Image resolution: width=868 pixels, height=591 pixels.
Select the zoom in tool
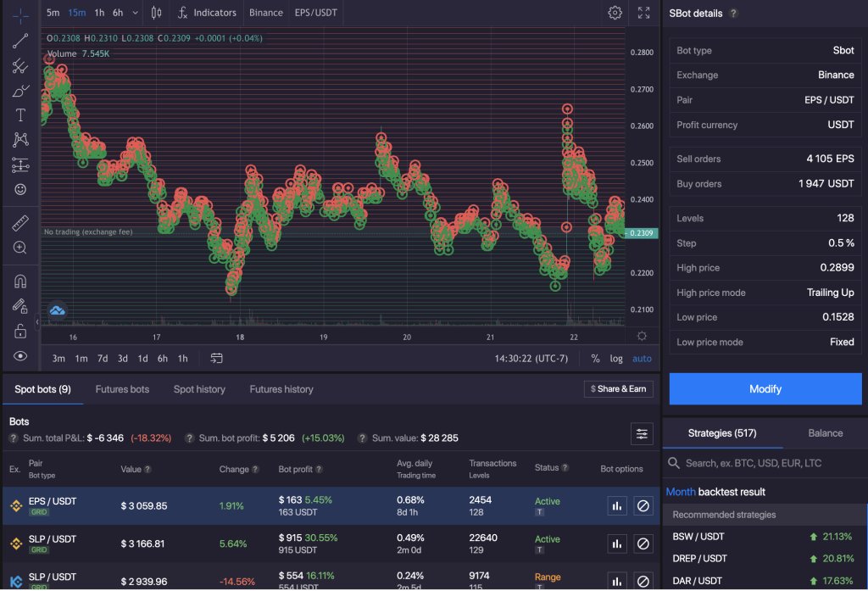(20, 248)
